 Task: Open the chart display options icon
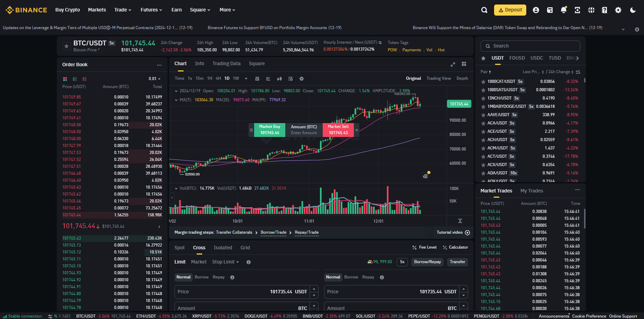click(x=290, y=79)
